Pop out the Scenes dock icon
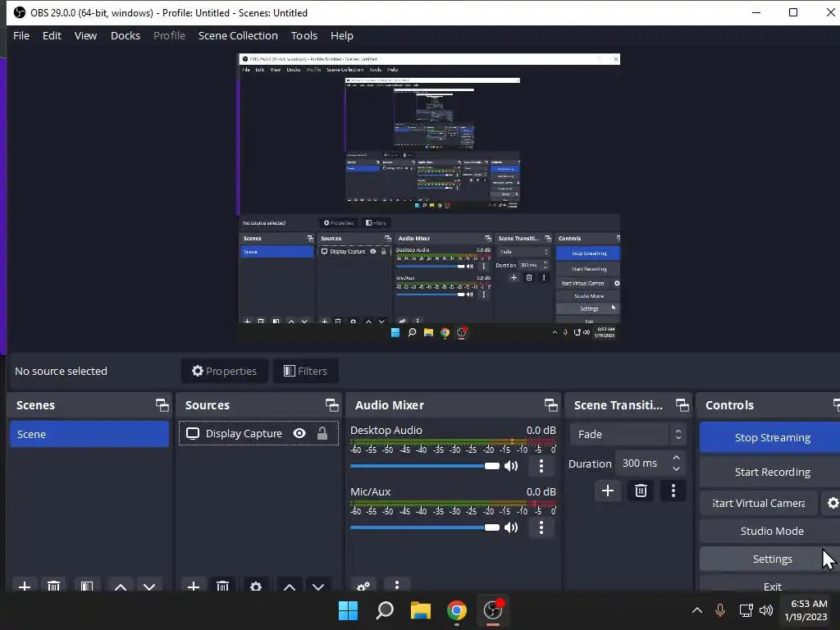 tap(162, 405)
